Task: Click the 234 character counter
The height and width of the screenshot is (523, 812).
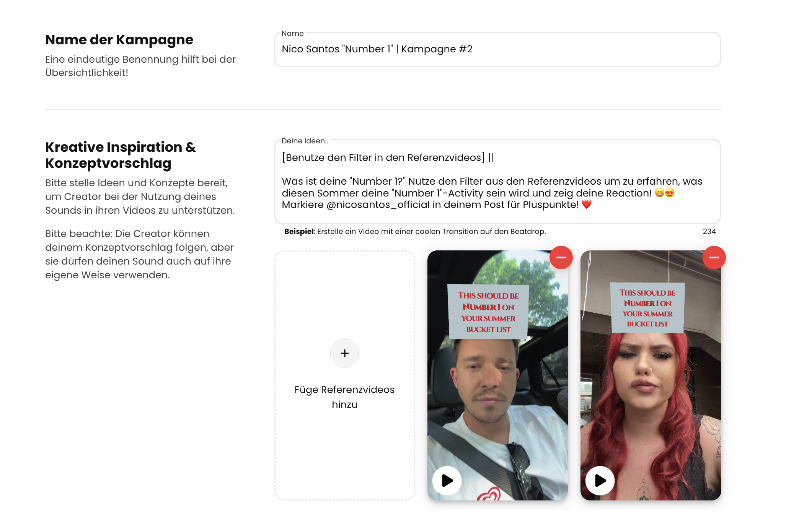Action: tap(709, 231)
